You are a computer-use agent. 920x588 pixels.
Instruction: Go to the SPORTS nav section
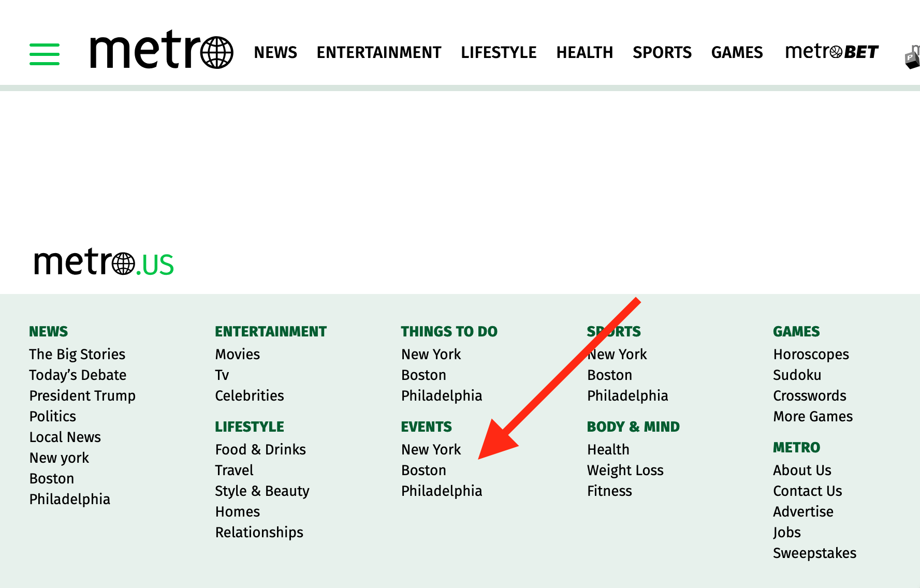point(662,52)
